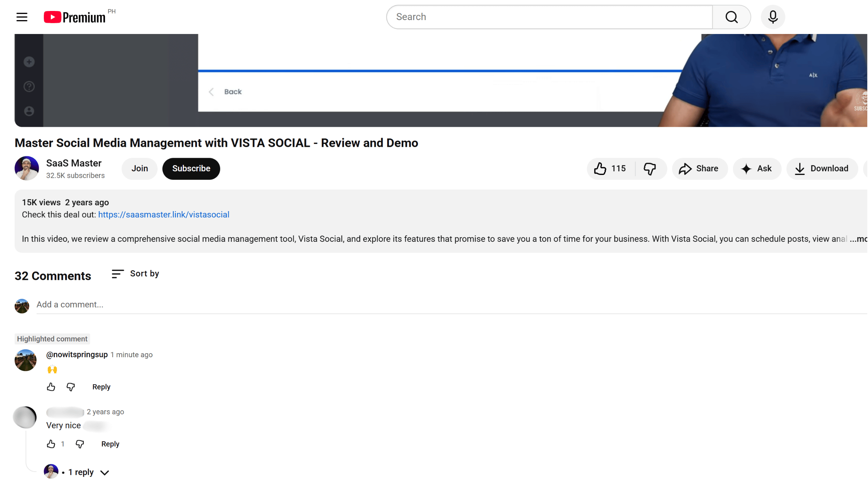This screenshot has width=868, height=488.
Task: Click in the Search text box
Action: 548,17
